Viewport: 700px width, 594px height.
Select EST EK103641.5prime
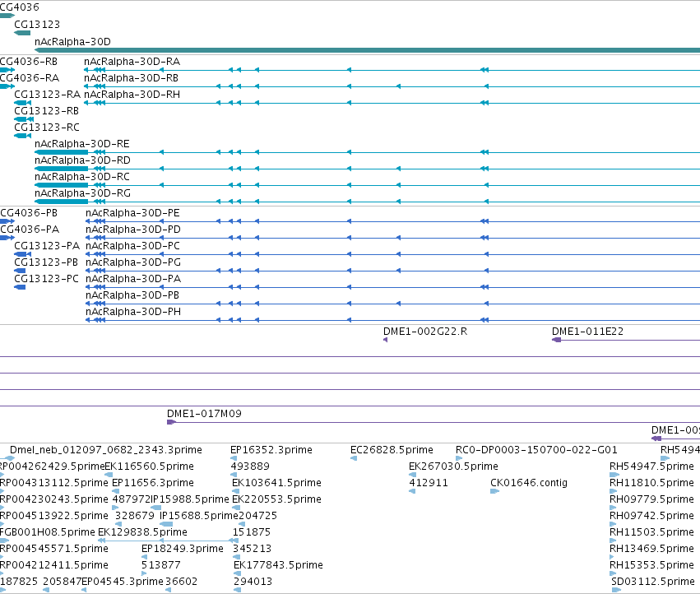(x=276, y=483)
